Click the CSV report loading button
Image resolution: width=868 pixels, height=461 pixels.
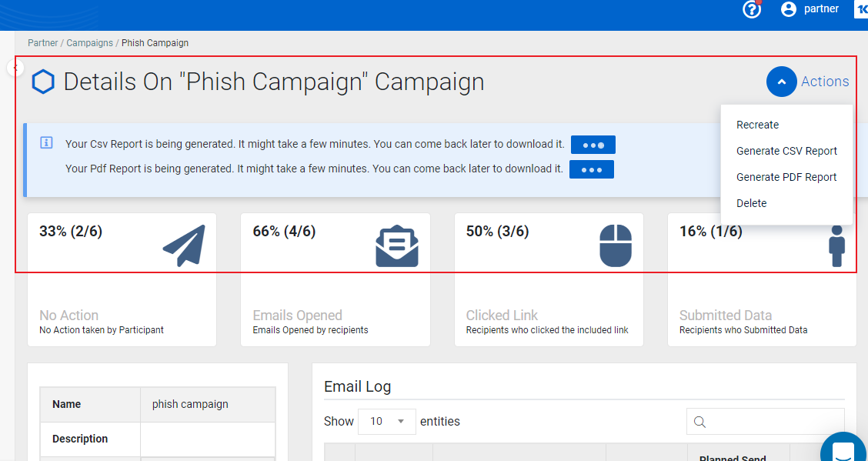(593, 145)
